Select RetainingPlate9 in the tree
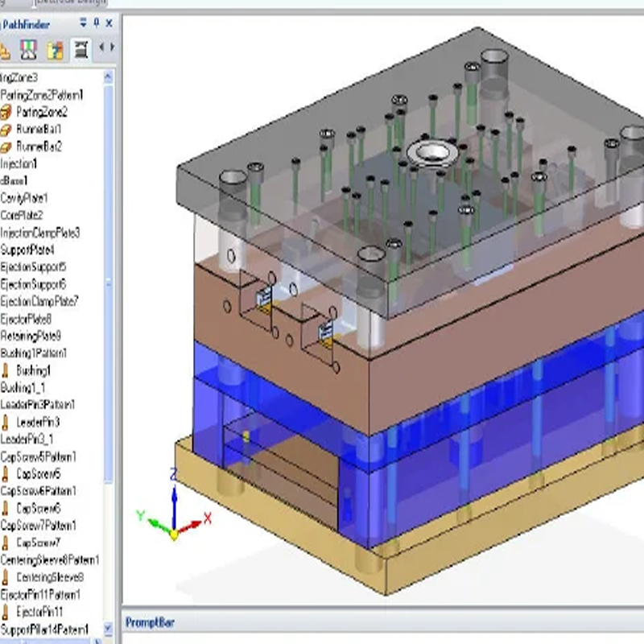Image resolution: width=644 pixels, height=644 pixels. pos(31,336)
